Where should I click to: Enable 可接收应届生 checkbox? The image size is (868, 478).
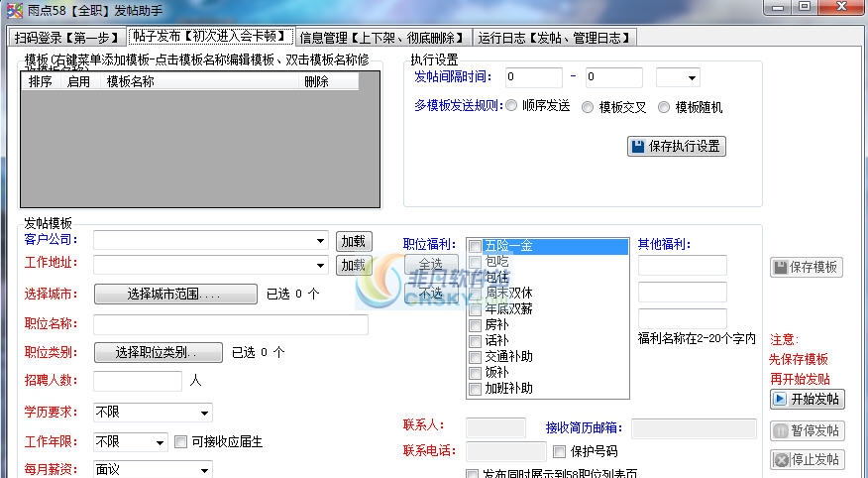click(x=180, y=442)
